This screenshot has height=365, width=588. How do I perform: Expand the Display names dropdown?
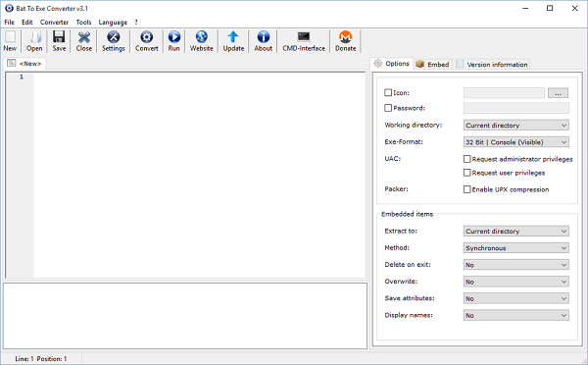pos(516,315)
